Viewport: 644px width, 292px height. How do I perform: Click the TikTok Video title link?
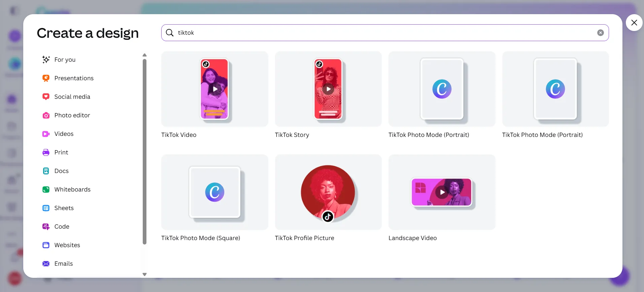pyautogui.click(x=179, y=135)
